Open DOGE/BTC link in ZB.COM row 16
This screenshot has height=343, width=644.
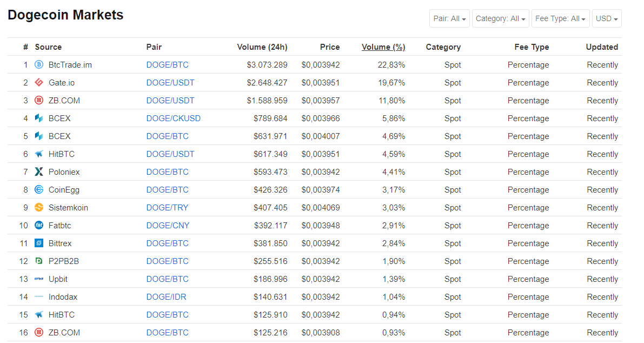point(167,333)
